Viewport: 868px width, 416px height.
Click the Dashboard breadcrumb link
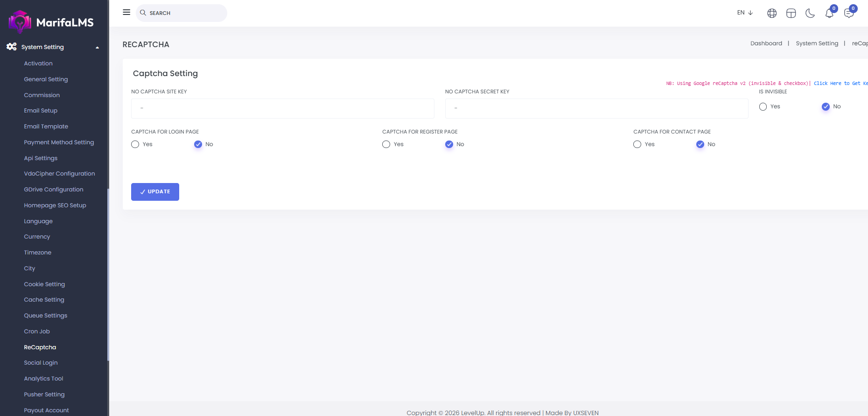pyautogui.click(x=766, y=43)
